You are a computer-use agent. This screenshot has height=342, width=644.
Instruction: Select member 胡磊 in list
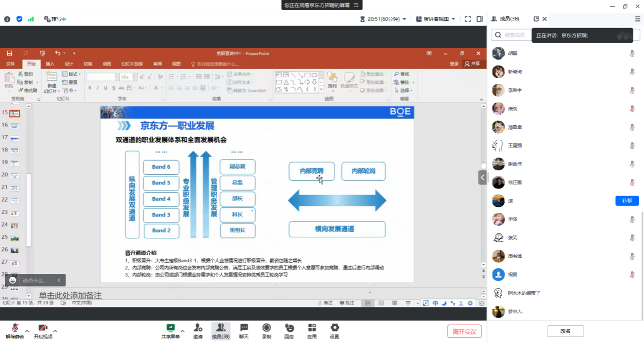tap(565, 53)
